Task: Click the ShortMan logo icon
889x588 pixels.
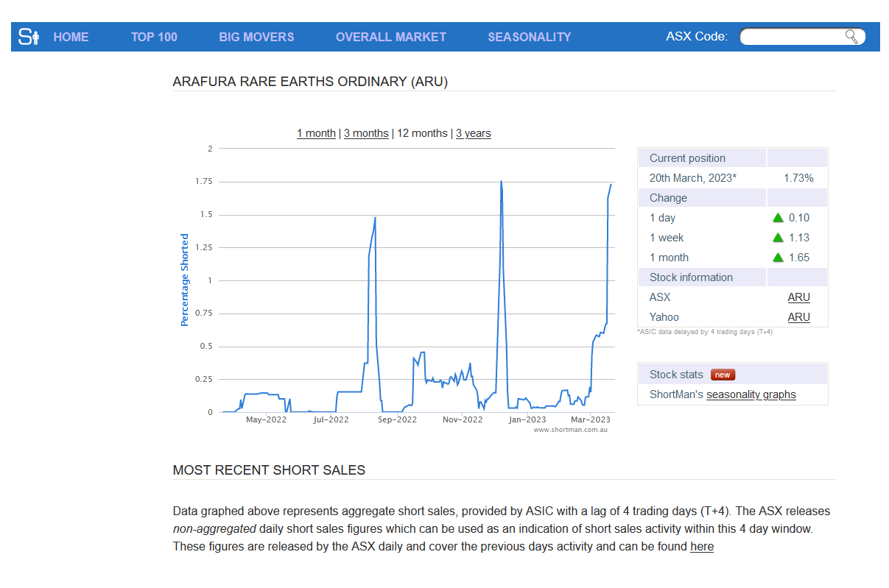Action: click(29, 37)
